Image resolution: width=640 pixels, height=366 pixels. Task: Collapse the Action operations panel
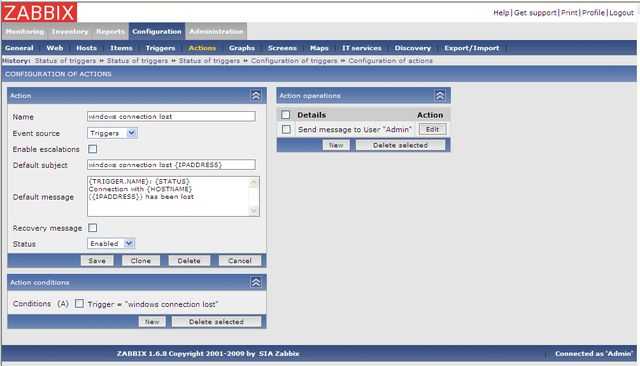click(440, 95)
